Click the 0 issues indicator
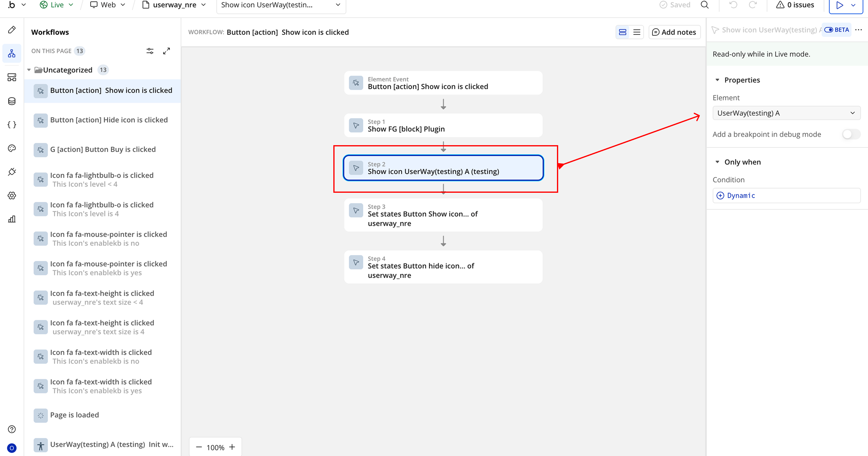This screenshot has width=868, height=456. click(x=795, y=5)
